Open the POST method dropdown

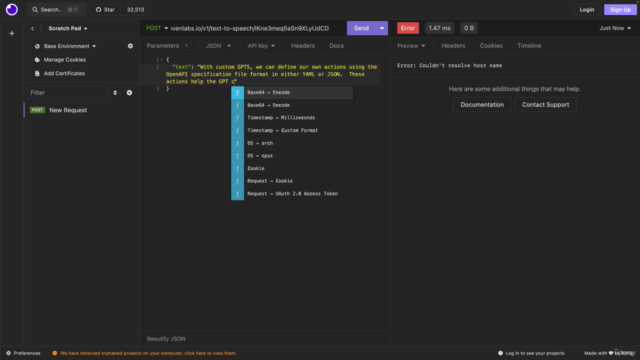click(157, 28)
